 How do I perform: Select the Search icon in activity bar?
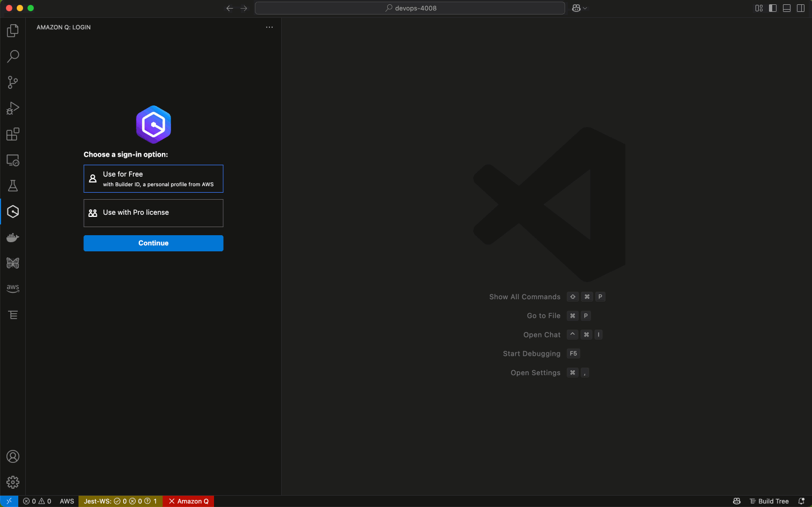pyautogui.click(x=13, y=57)
